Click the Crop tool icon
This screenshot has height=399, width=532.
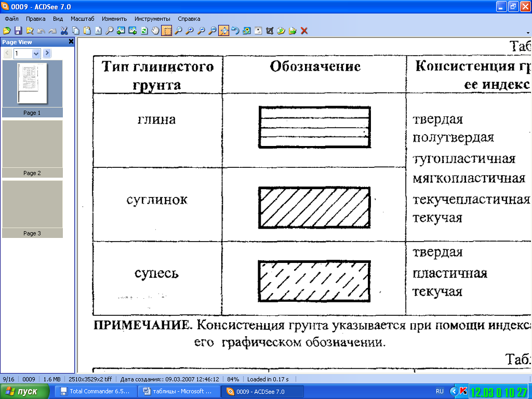[x=270, y=31]
